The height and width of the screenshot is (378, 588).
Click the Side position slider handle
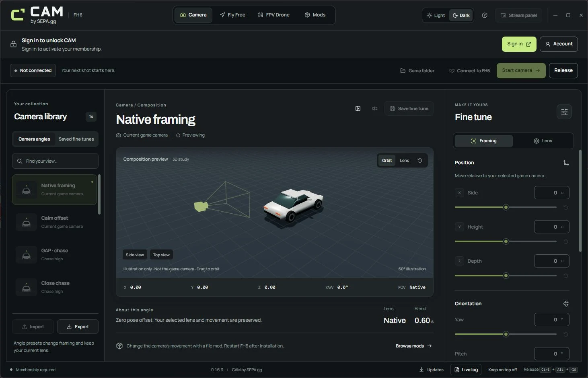(x=506, y=207)
